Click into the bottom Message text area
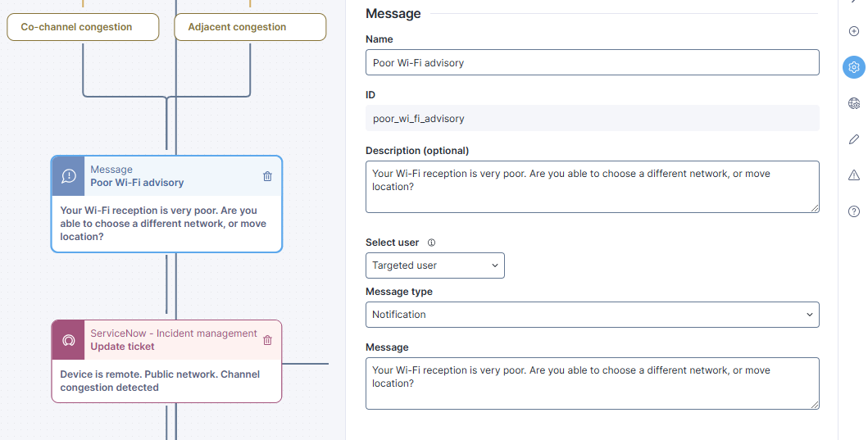The height and width of the screenshot is (440, 868). tap(592, 383)
